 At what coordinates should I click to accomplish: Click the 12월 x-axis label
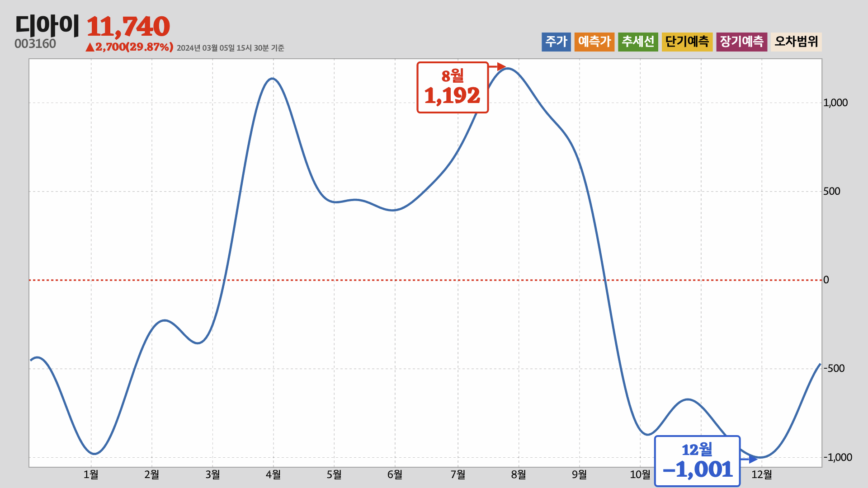coord(762,474)
